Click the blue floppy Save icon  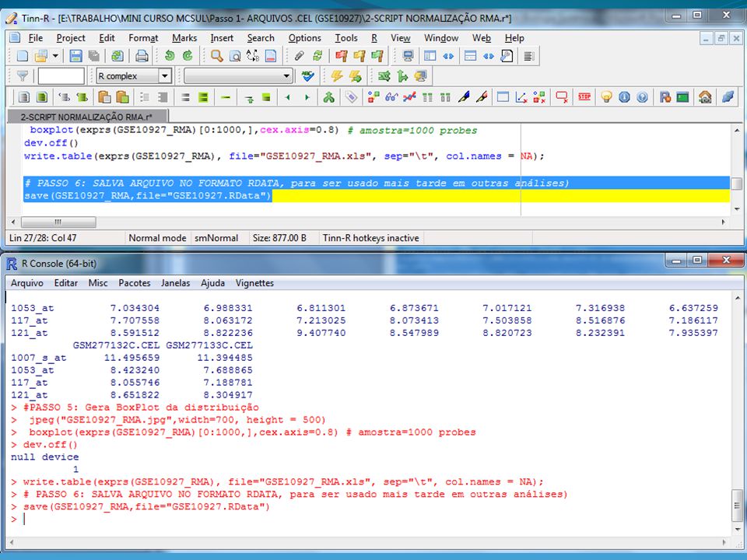[75, 56]
